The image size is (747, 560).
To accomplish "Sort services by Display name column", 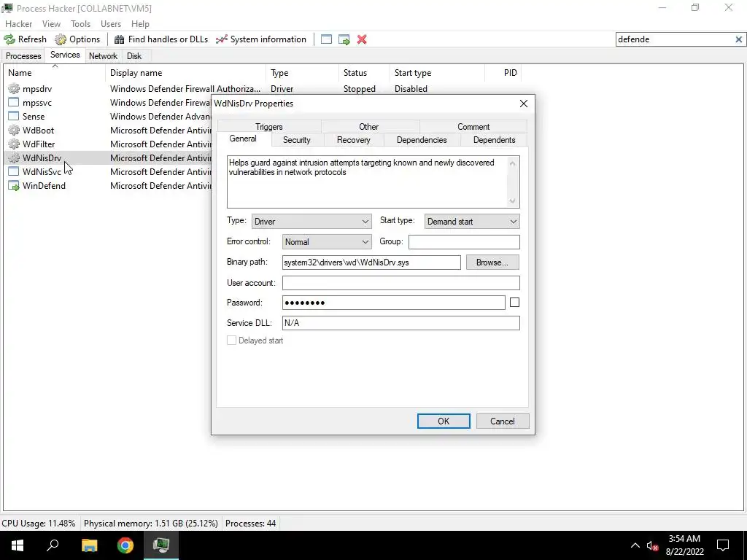I will pos(185,73).
